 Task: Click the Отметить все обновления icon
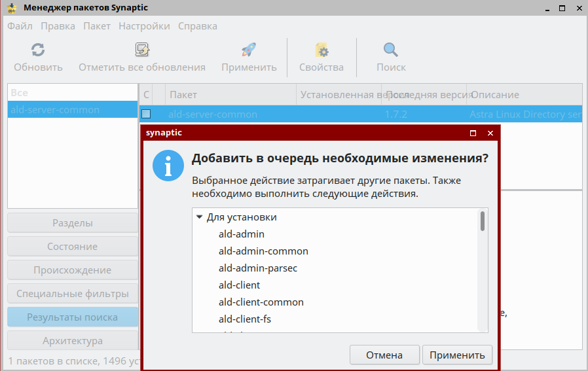[x=142, y=50]
